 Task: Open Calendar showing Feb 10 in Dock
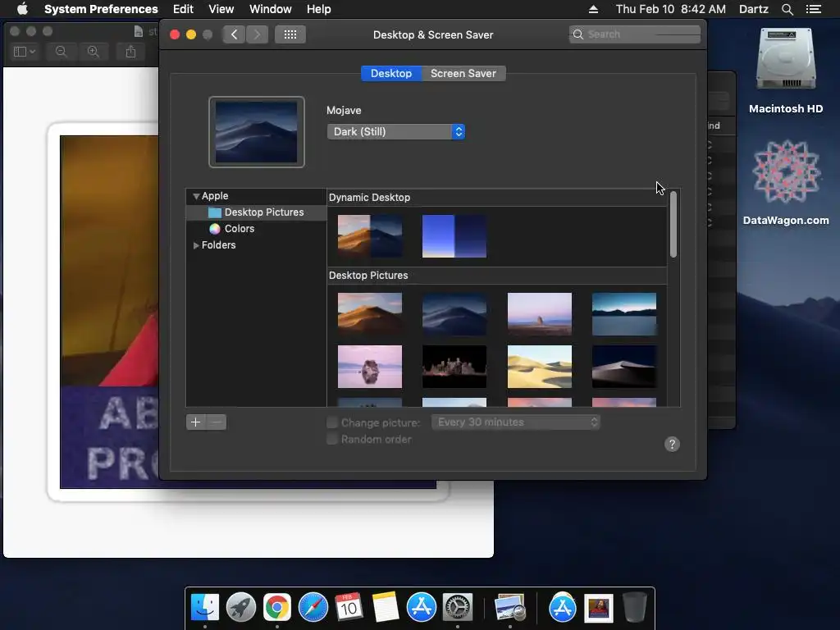(x=349, y=608)
